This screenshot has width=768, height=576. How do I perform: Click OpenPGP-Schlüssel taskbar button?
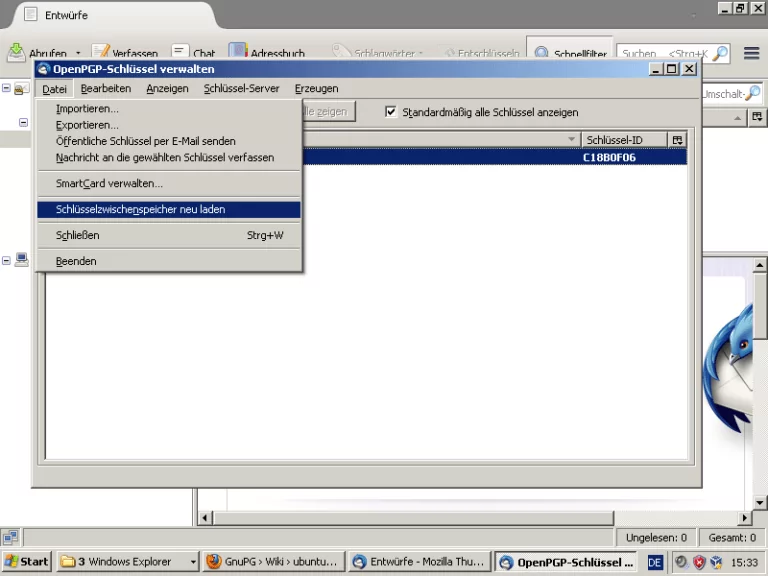(566, 562)
